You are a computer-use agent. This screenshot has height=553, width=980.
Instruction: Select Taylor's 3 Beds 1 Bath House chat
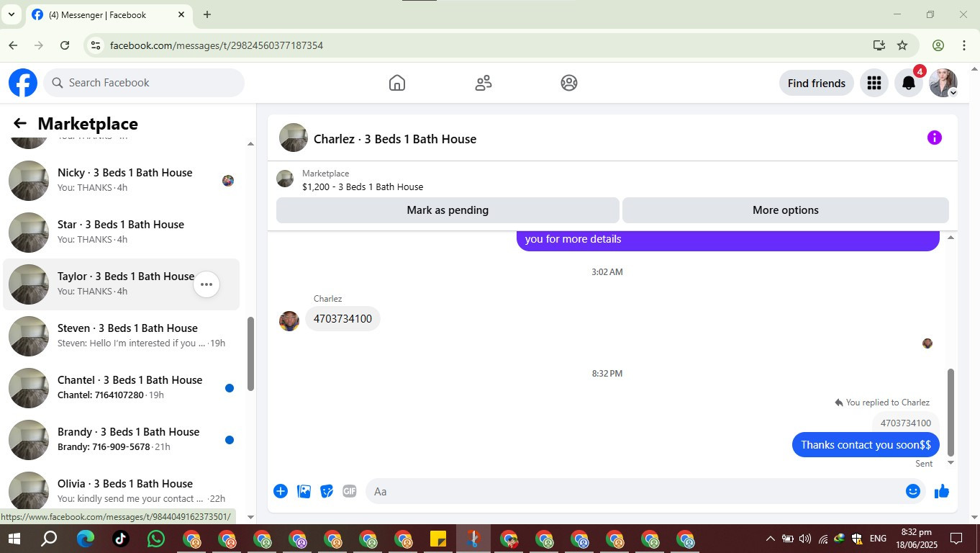click(122, 284)
